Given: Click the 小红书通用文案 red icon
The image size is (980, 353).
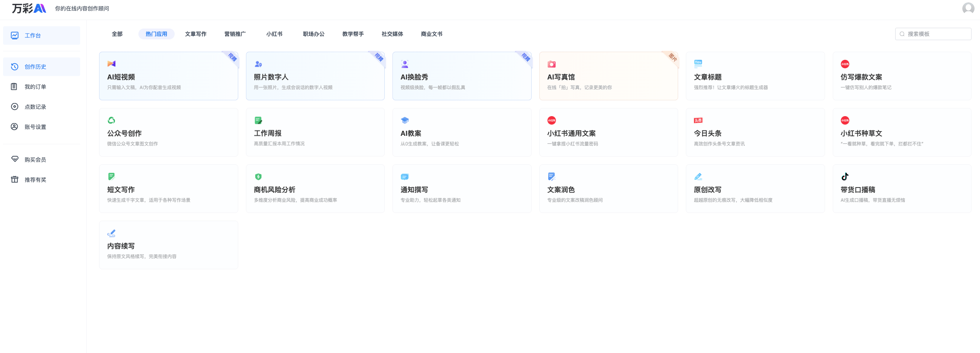Looking at the screenshot, I should 552,120.
